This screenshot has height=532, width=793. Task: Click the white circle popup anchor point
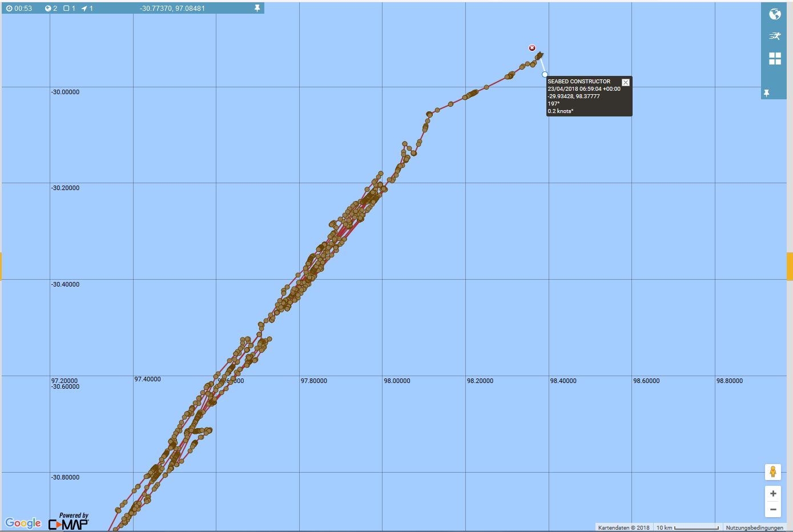pyautogui.click(x=545, y=74)
